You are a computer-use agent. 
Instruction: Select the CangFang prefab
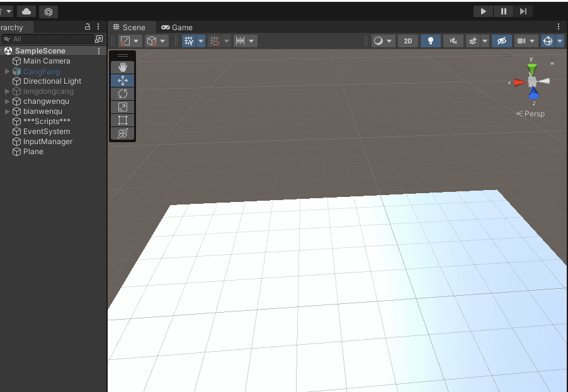[42, 71]
